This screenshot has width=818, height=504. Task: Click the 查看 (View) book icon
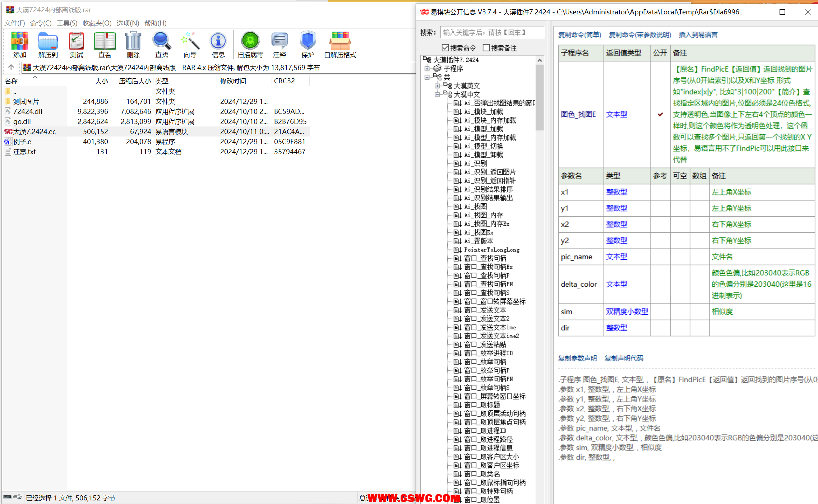(x=105, y=45)
